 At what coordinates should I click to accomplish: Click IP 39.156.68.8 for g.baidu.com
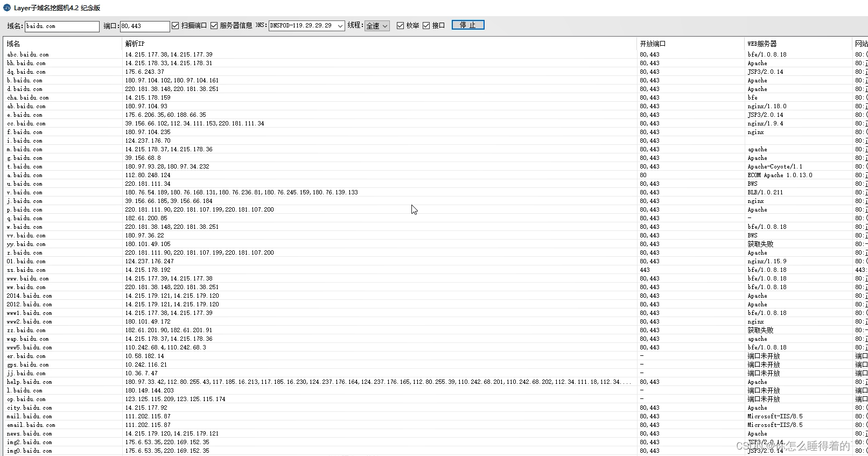pos(143,158)
